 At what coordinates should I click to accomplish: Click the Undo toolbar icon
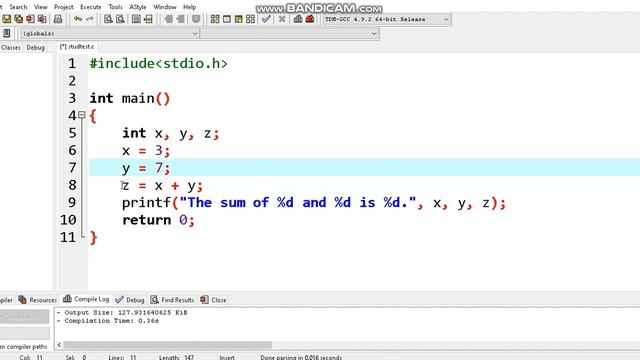coord(78,19)
